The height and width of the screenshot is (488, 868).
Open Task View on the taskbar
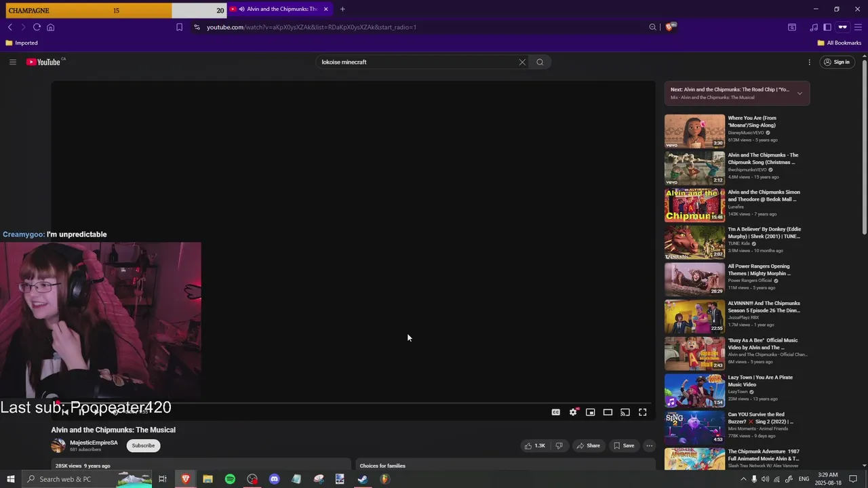pos(163,479)
